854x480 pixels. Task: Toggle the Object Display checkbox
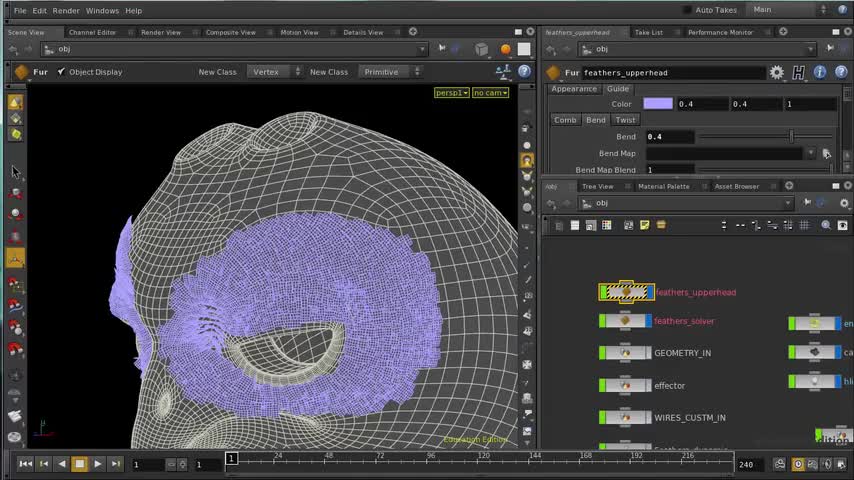[61, 72]
